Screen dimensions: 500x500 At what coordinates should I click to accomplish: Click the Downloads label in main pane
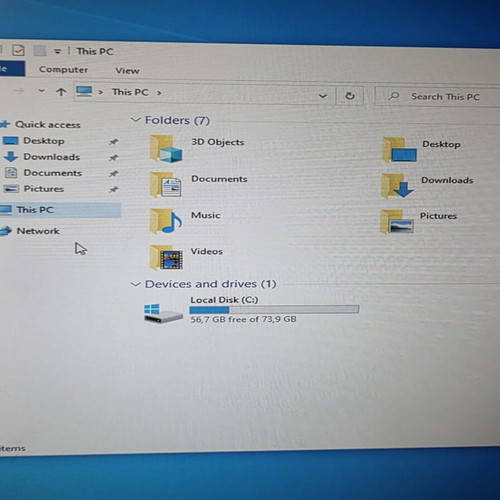pyautogui.click(x=447, y=180)
